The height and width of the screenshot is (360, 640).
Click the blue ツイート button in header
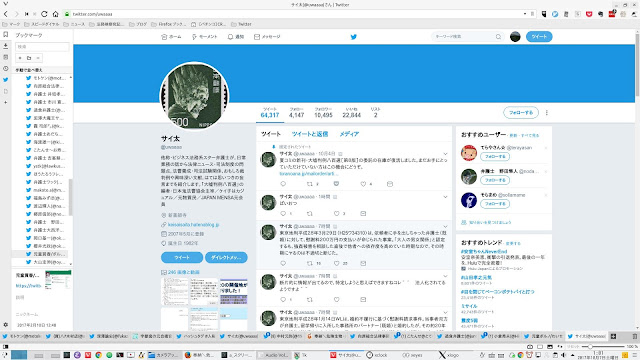[539, 37]
